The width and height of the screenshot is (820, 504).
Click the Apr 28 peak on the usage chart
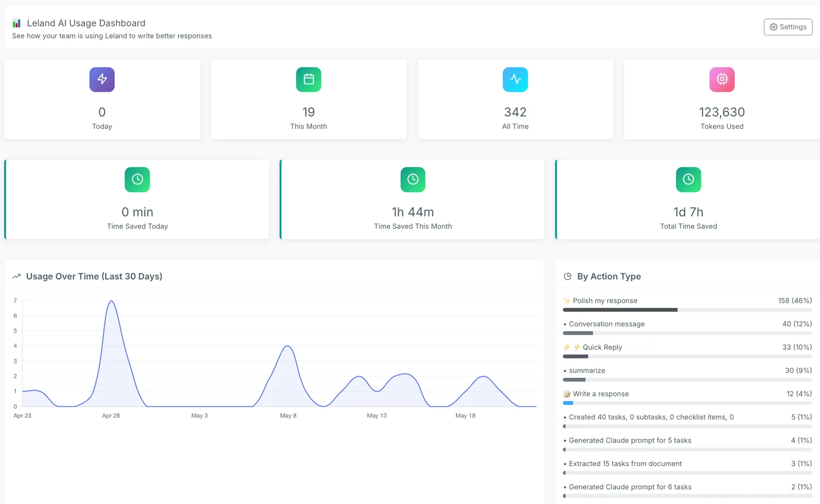[111, 302]
